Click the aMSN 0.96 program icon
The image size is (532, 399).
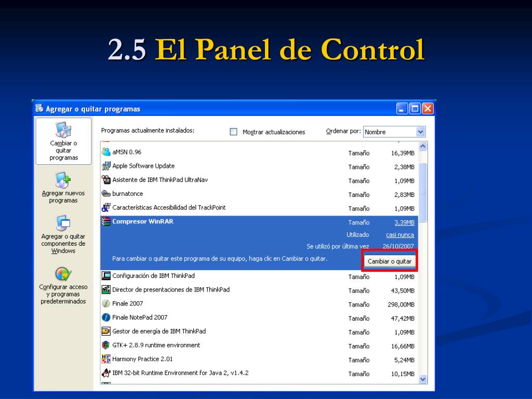click(106, 152)
